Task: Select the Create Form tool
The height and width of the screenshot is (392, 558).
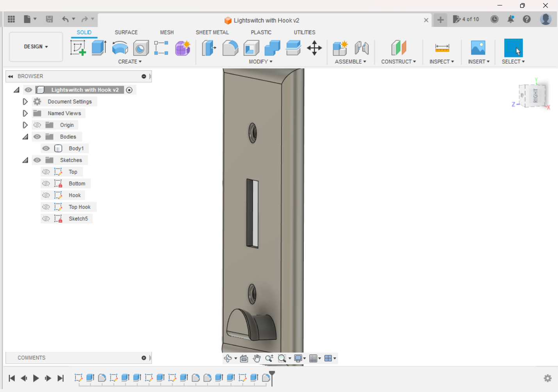Action: (x=182, y=48)
